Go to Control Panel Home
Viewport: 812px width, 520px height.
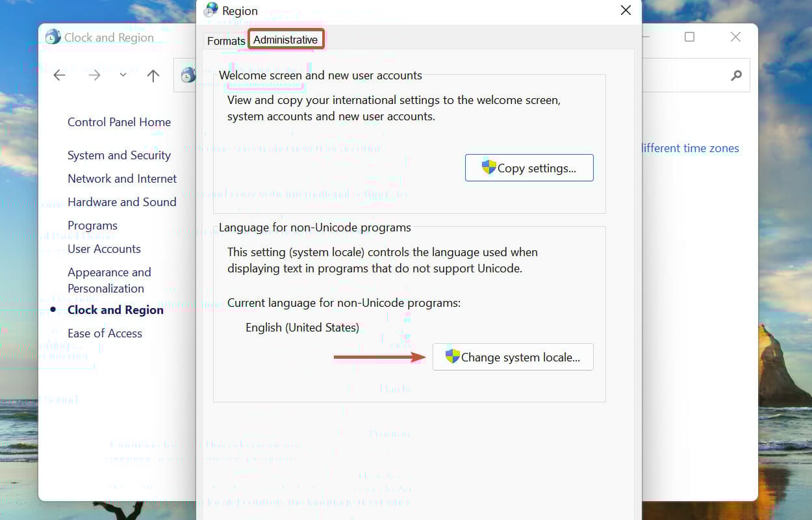pyautogui.click(x=119, y=122)
